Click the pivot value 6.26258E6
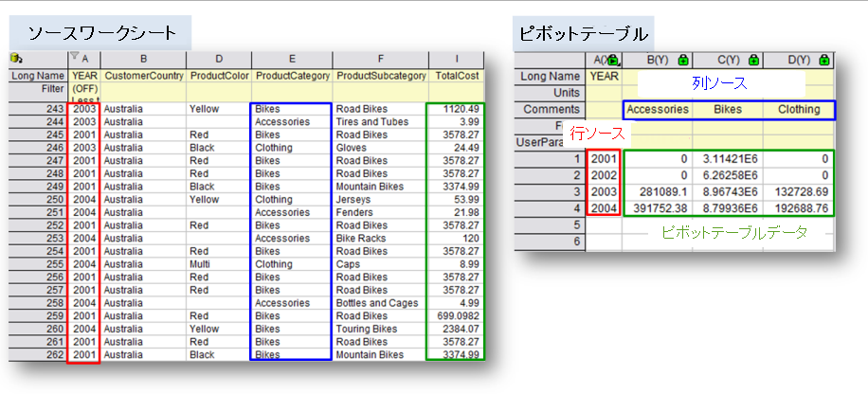 (x=728, y=175)
